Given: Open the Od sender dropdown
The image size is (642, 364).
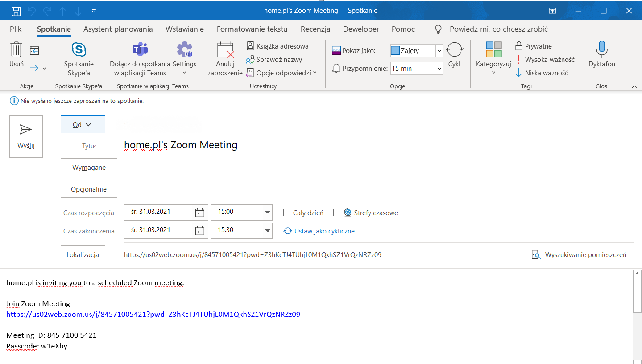Looking at the screenshot, I should pos(83,124).
